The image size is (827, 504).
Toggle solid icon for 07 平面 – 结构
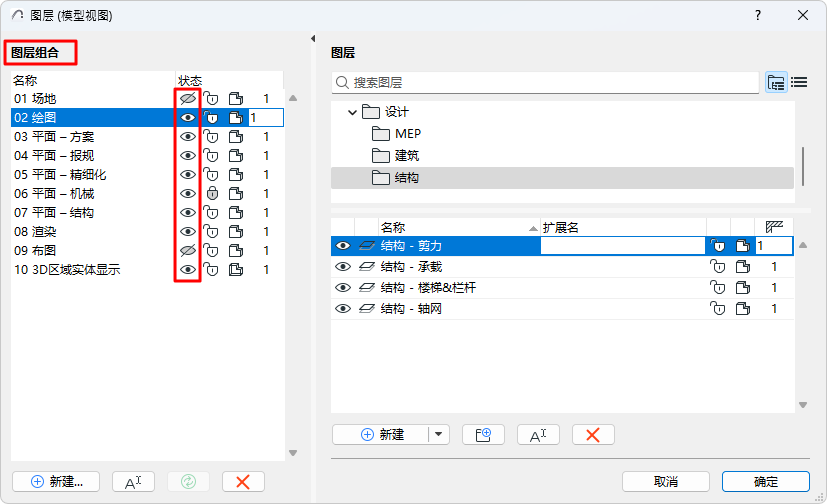click(x=236, y=212)
